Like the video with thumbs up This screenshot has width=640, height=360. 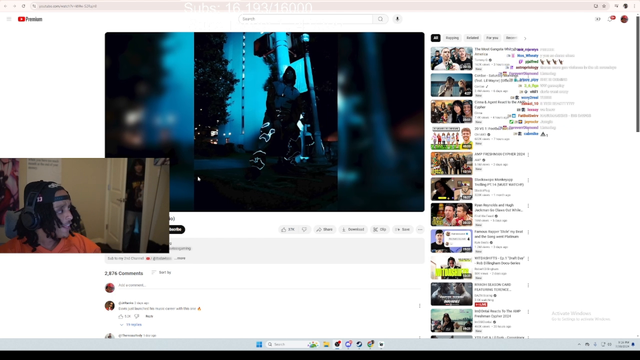pyautogui.click(x=288, y=229)
